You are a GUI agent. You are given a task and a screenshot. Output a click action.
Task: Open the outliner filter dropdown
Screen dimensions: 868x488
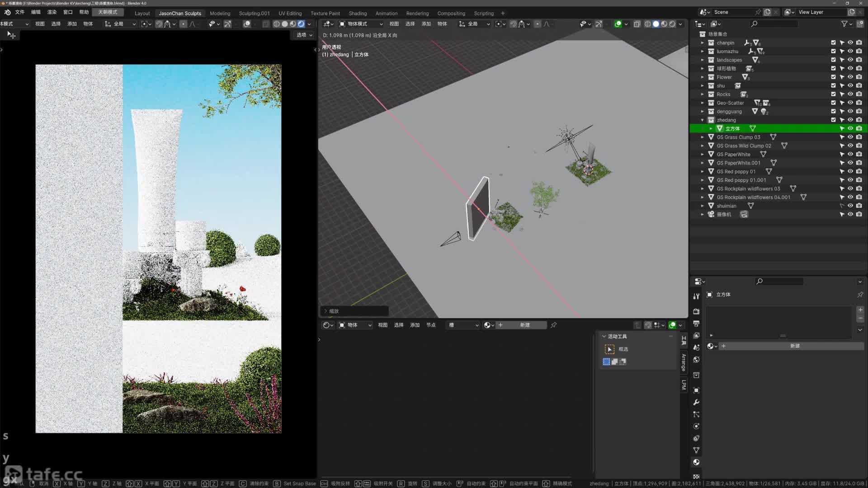tap(846, 24)
